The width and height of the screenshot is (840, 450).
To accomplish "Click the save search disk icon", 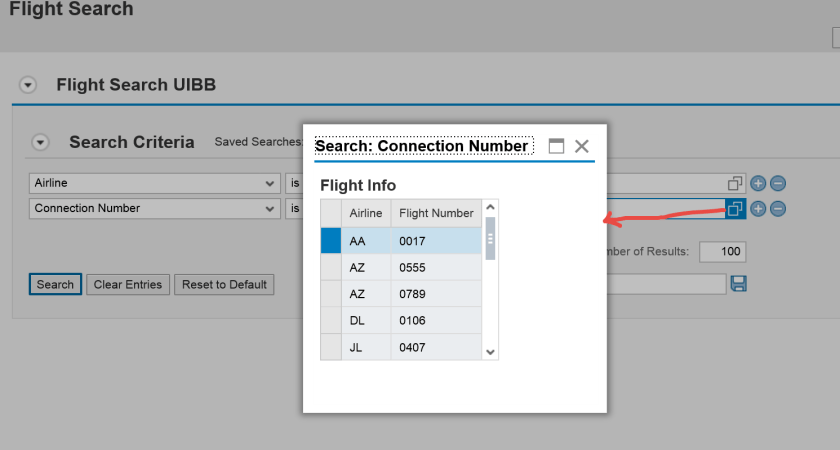I will 739,284.
